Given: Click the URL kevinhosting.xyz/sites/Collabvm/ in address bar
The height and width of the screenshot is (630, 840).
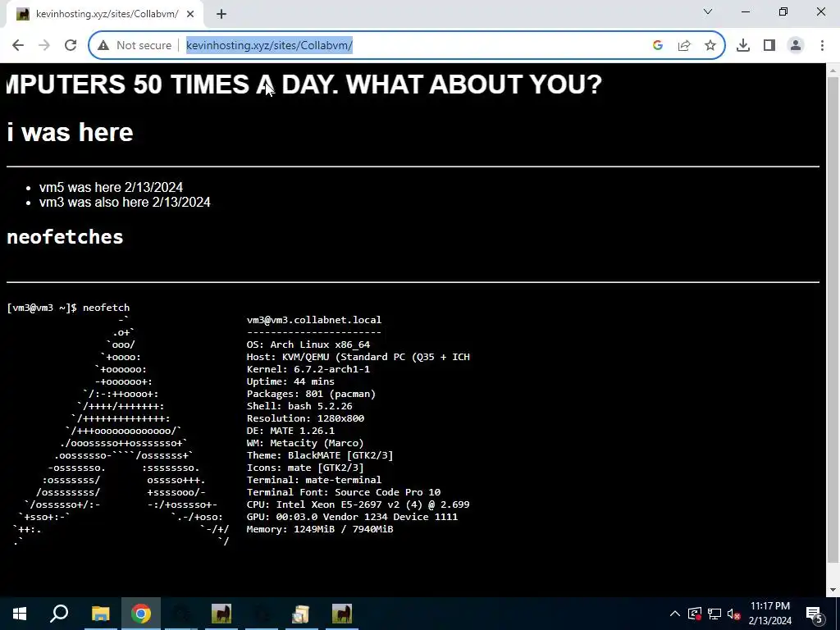Looking at the screenshot, I should (269, 46).
